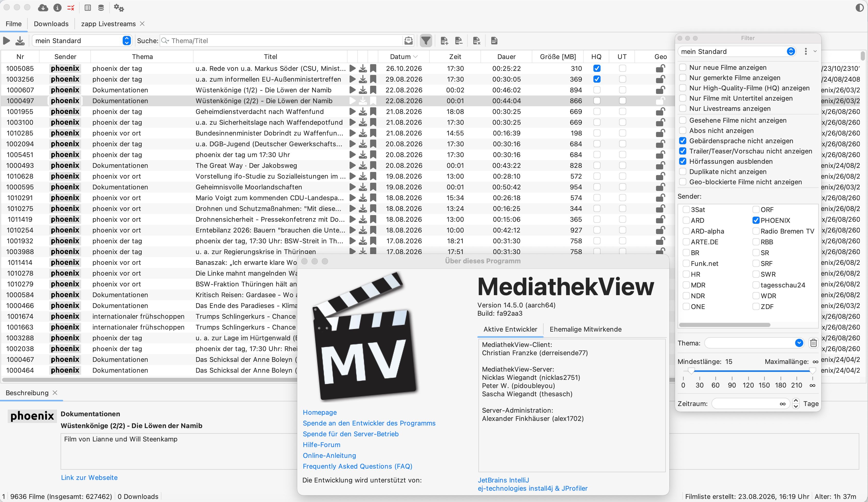Bookmark the 'phoenix der tag um 17:30 Uhr' row
Viewport: 868px width, 502px height.
(x=373, y=155)
